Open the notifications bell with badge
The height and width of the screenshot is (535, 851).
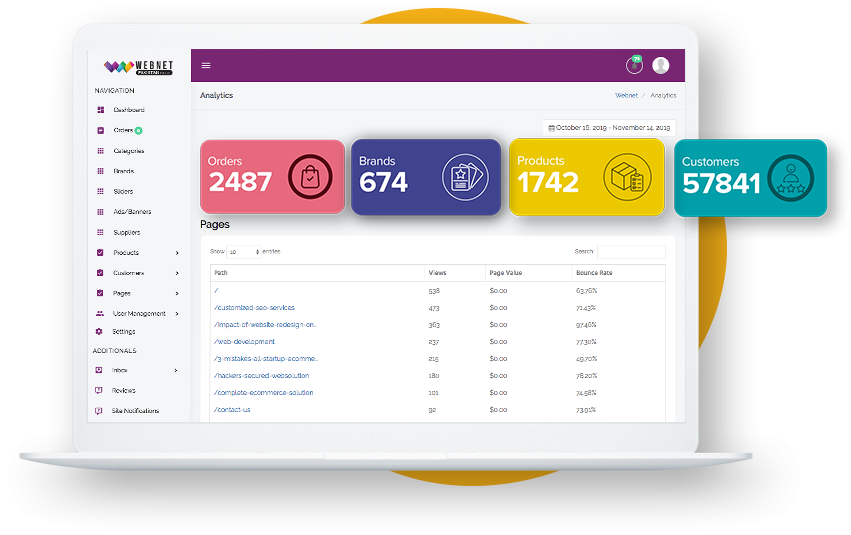(x=634, y=65)
